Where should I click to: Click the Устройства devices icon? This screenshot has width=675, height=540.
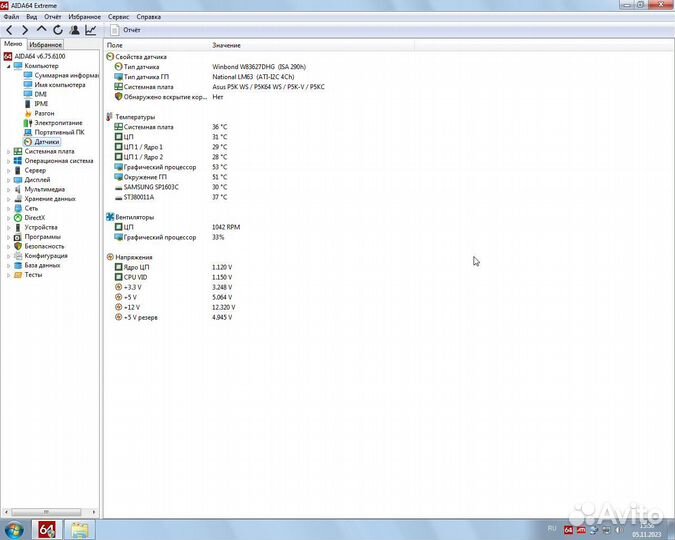[x=18, y=227]
